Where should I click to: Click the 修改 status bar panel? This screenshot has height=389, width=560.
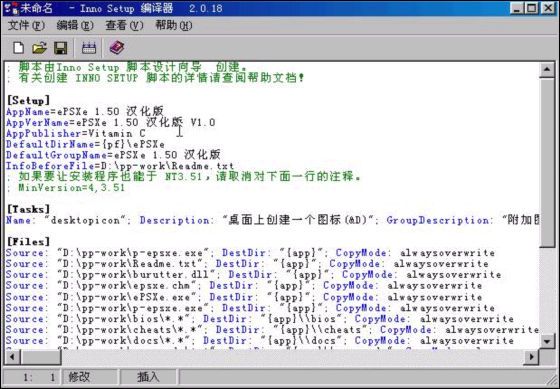click(90, 377)
